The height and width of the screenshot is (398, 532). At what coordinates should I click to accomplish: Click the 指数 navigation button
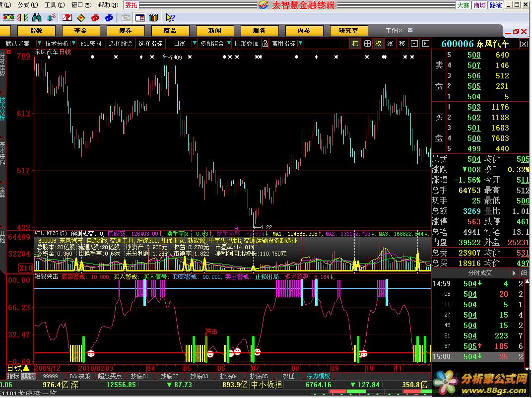[x=36, y=31]
